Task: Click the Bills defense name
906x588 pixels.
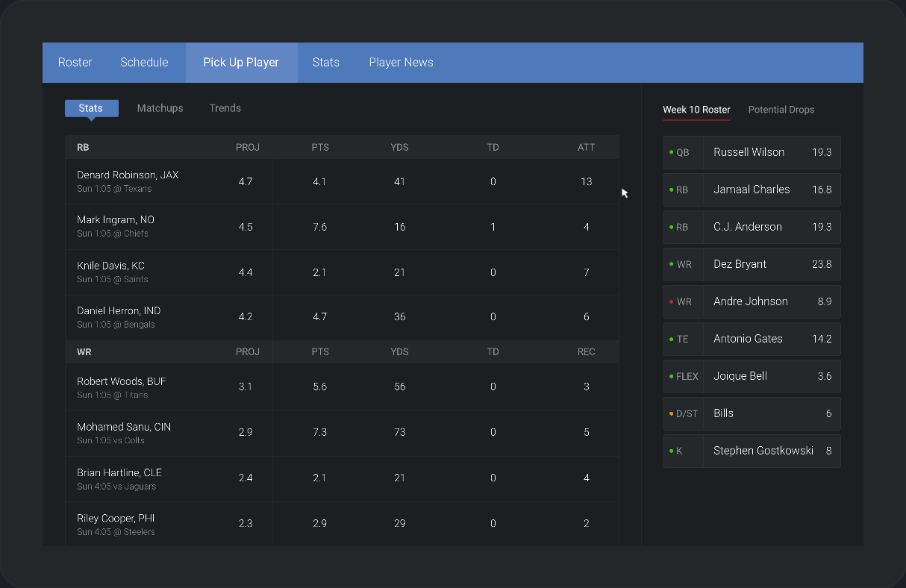Action: 723,413
